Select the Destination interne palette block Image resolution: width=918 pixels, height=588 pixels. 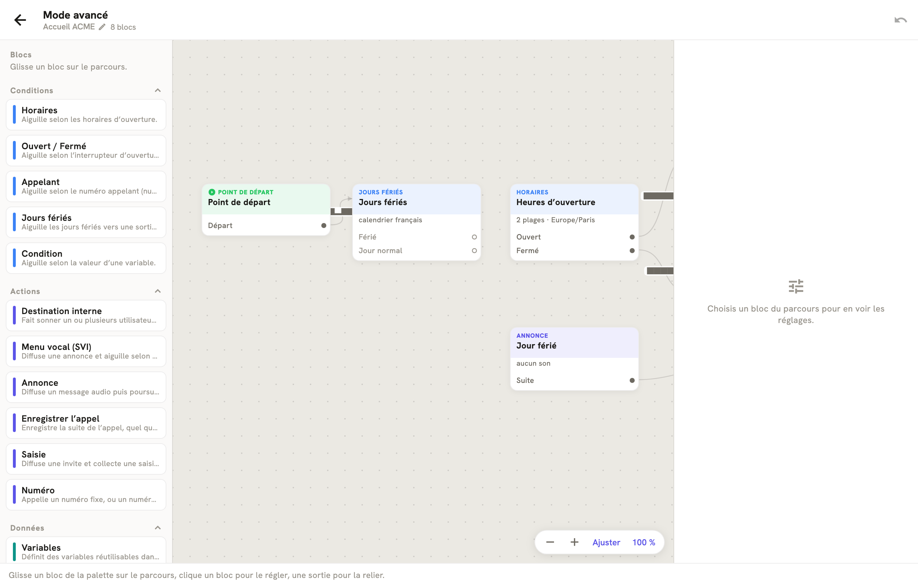(x=86, y=316)
